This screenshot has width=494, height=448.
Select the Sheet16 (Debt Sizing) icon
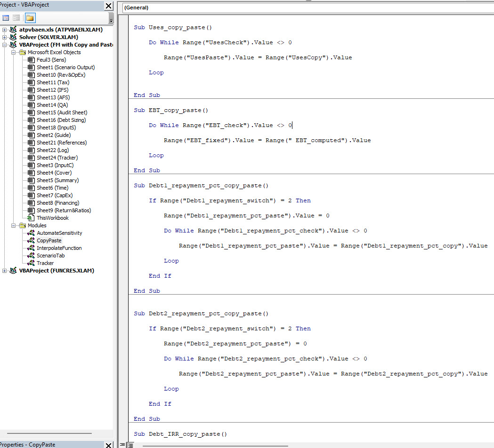(31, 120)
